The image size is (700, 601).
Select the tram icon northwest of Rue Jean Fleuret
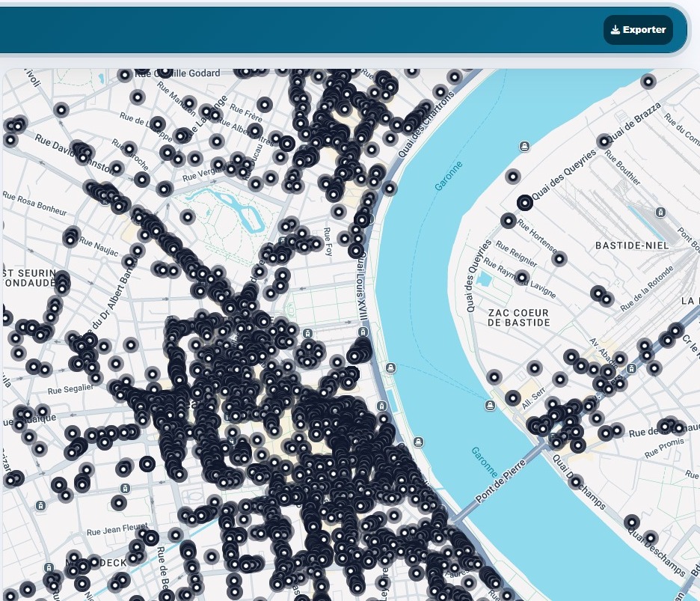pos(40,506)
